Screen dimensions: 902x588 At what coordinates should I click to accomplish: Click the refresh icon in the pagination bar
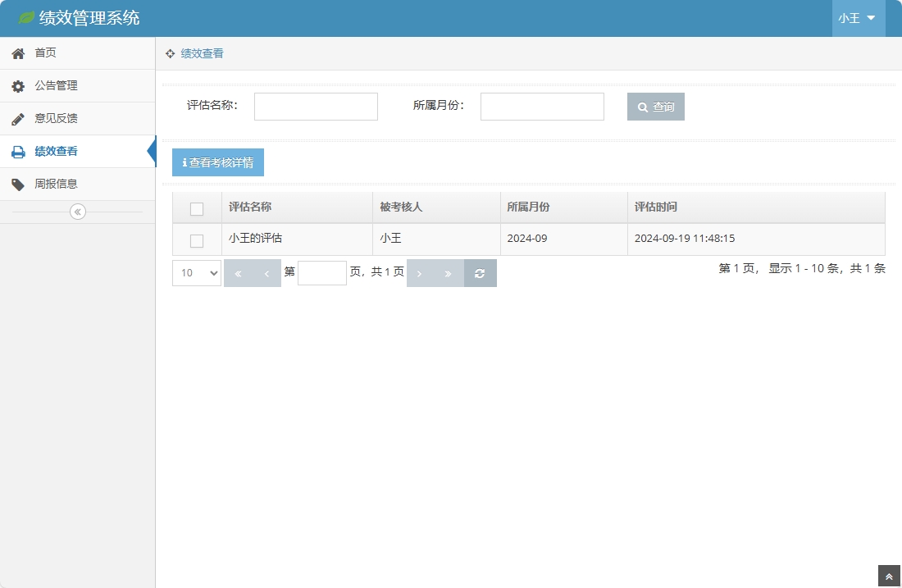(x=480, y=272)
